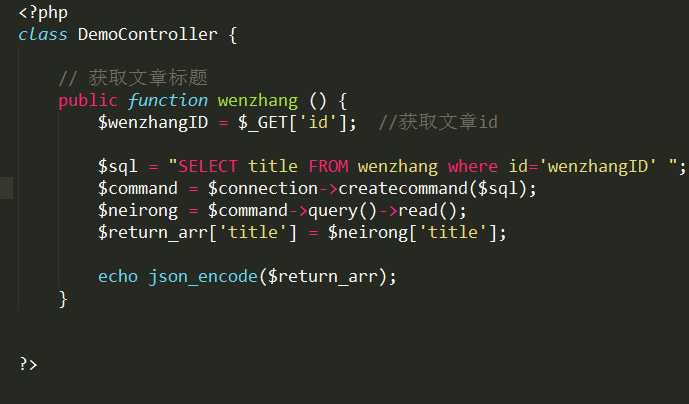Viewport: 689px width, 404px height.
Task: Click the SELECT keyword in SQL string
Action: point(208,167)
